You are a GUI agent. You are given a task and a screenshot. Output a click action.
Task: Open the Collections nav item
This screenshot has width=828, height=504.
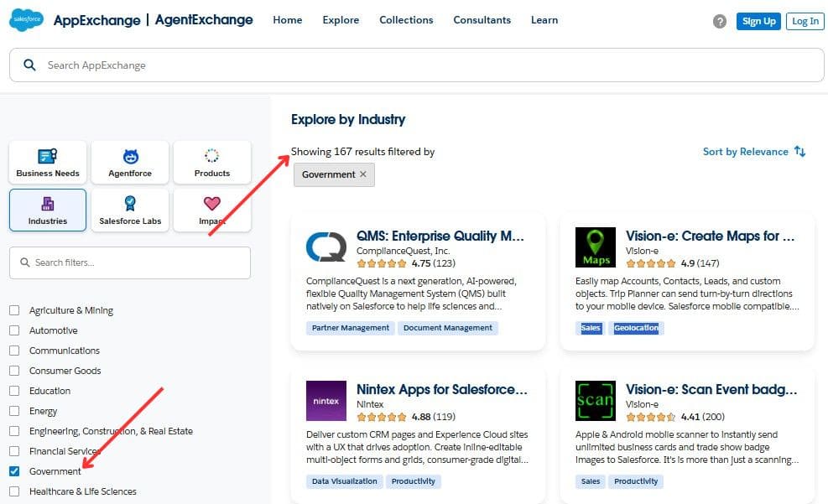click(406, 20)
